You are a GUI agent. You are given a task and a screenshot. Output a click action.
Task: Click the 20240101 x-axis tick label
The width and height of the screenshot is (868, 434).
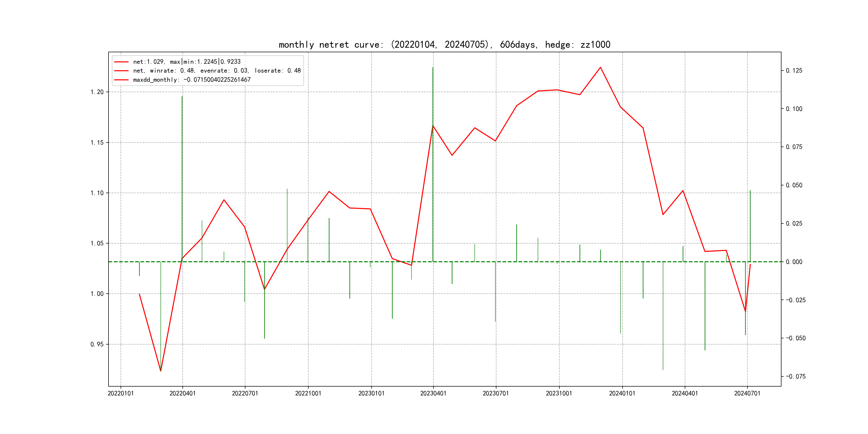622,394
